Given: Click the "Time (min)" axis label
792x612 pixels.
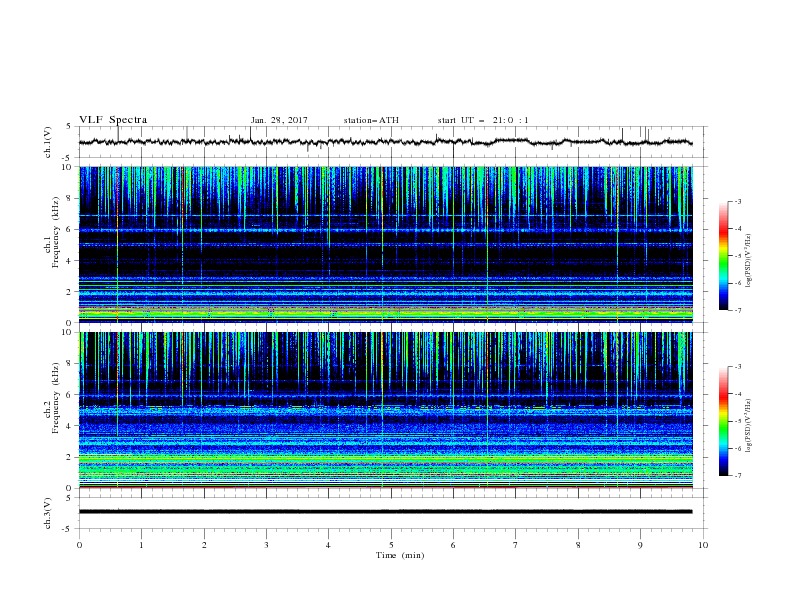Looking at the screenshot, I should click(x=400, y=555).
